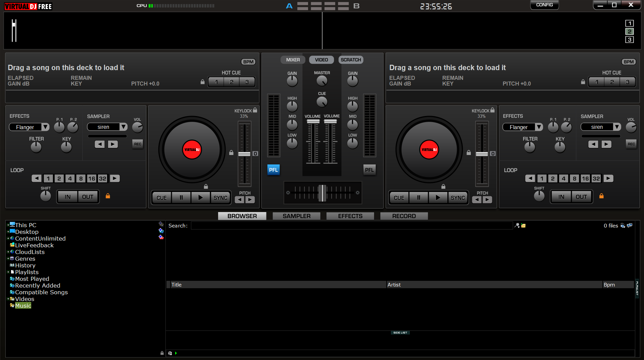644x360 pixels.
Task: Pause the left deck
Action: click(181, 198)
